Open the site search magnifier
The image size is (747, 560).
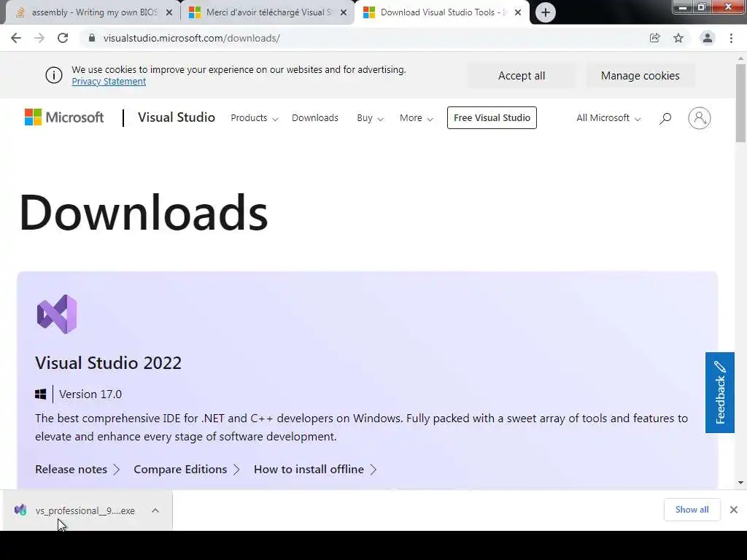[x=665, y=118]
